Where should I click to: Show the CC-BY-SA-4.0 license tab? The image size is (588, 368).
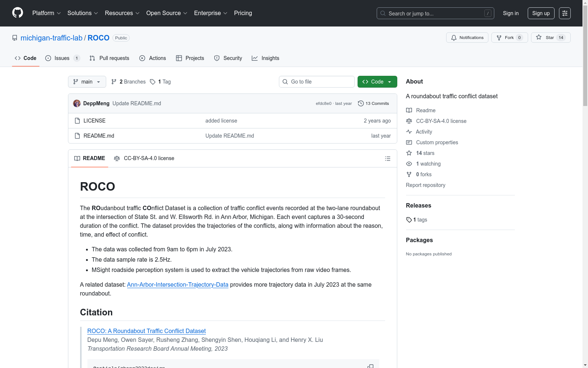tap(144, 158)
